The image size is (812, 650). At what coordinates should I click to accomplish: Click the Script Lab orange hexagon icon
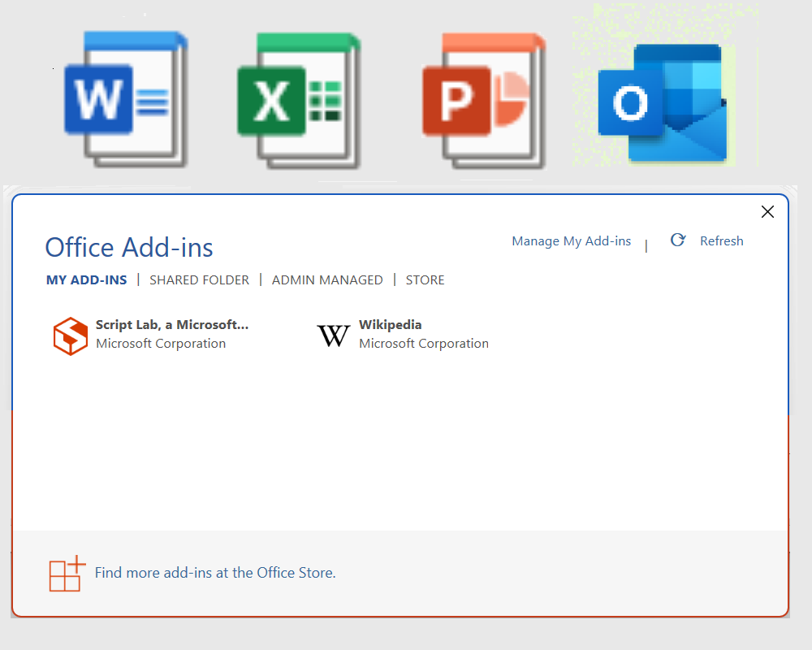[x=70, y=336]
